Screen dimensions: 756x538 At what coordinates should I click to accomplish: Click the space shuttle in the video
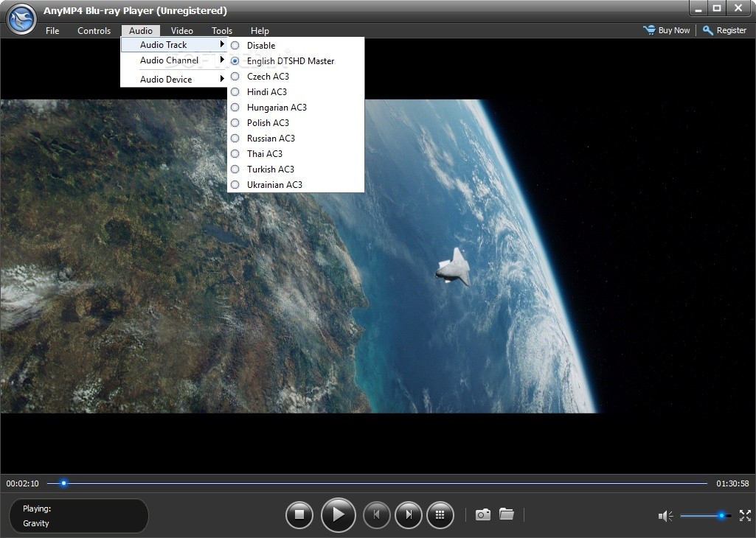[452, 268]
